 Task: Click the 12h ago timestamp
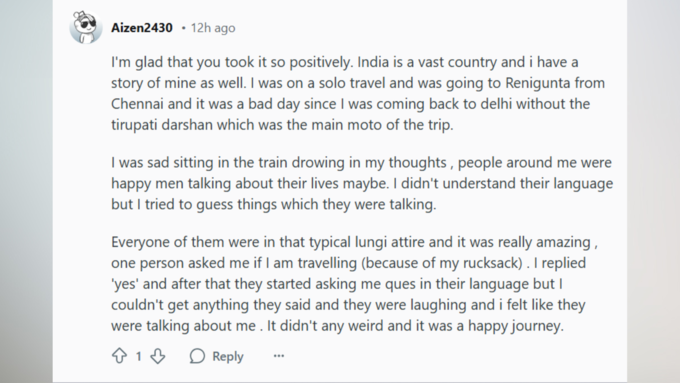point(213,28)
